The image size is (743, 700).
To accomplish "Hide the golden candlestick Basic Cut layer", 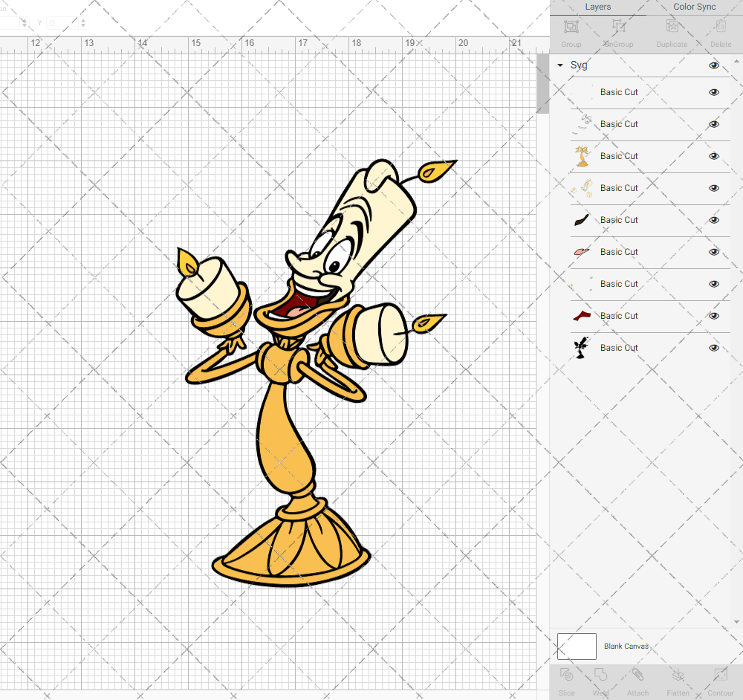I will tap(713, 156).
